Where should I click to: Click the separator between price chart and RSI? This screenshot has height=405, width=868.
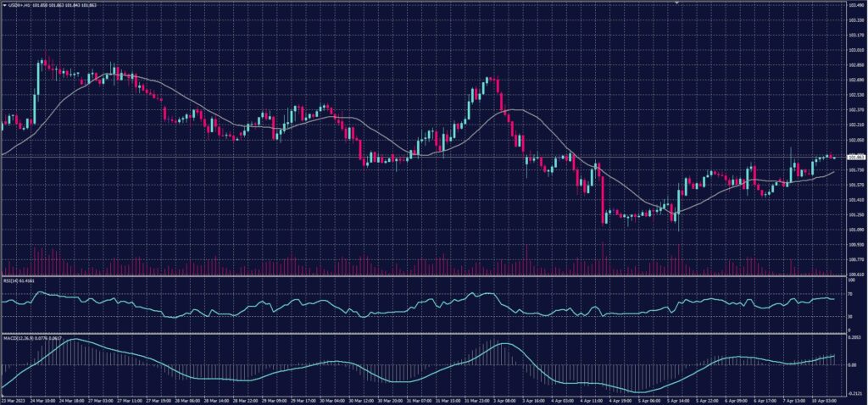pos(424,276)
